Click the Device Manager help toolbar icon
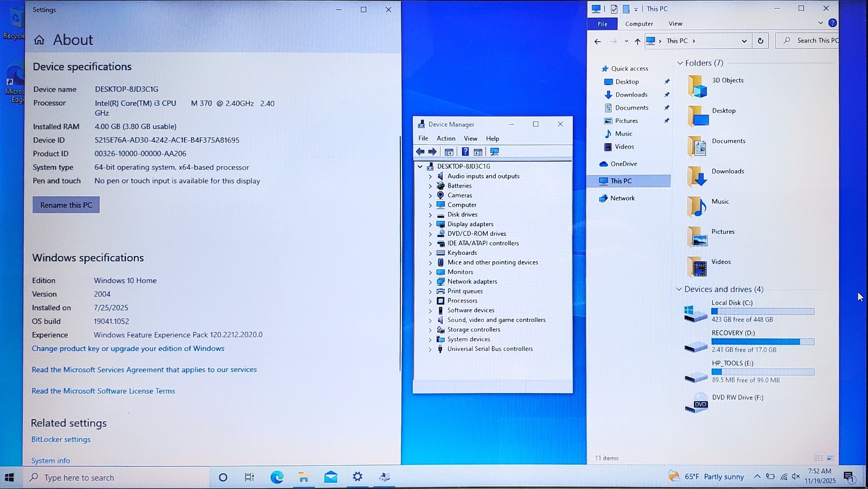Screen dimensions: 868x489 [x=465, y=152]
